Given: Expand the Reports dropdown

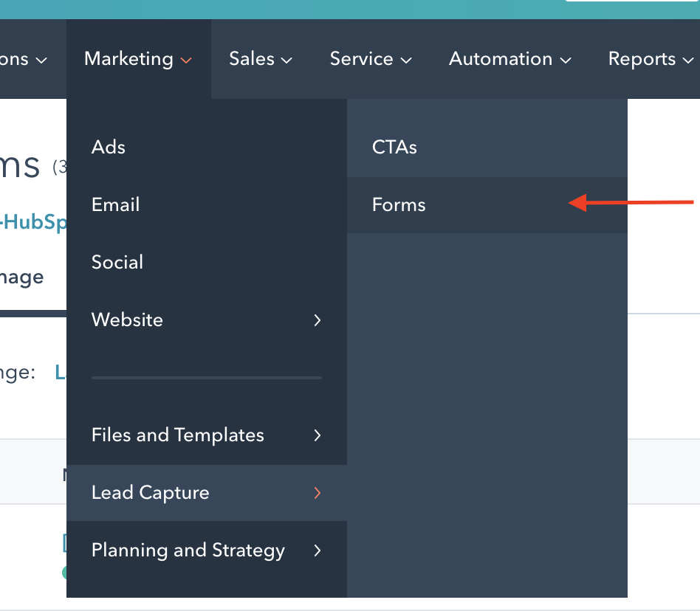Looking at the screenshot, I should point(648,59).
